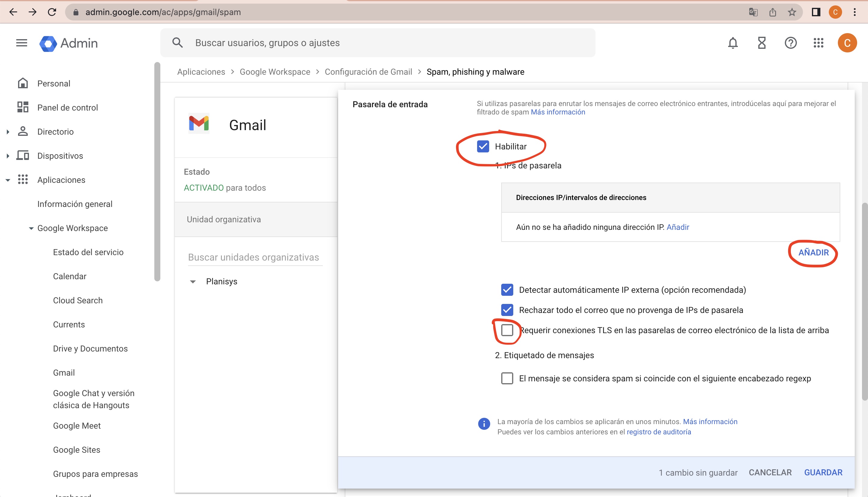Open main navigation hamburger menu
This screenshot has height=497, width=868.
click(x=21, y=42)
